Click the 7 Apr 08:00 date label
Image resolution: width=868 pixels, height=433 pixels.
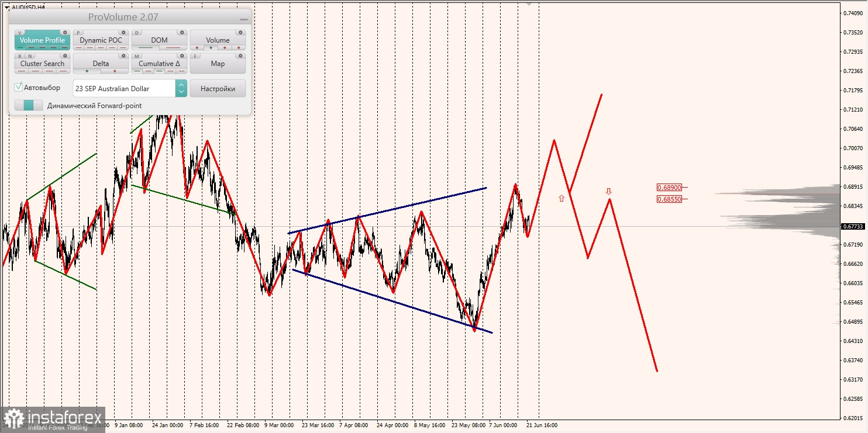354,425
